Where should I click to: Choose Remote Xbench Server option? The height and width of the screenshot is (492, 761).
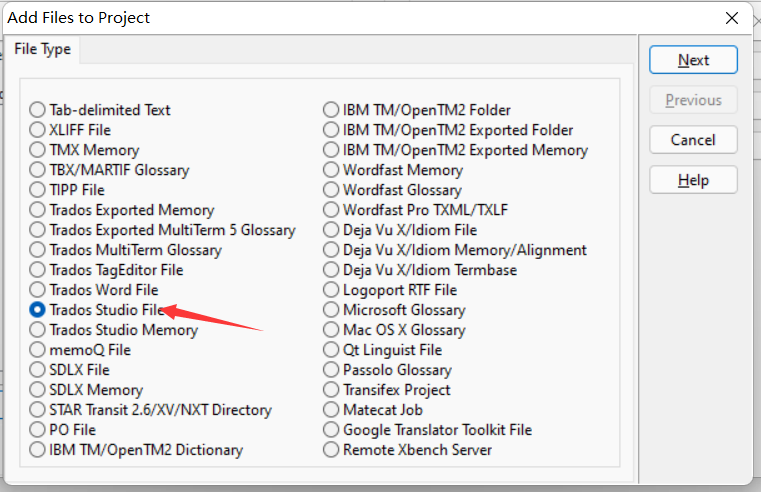[x=331, y=450]
